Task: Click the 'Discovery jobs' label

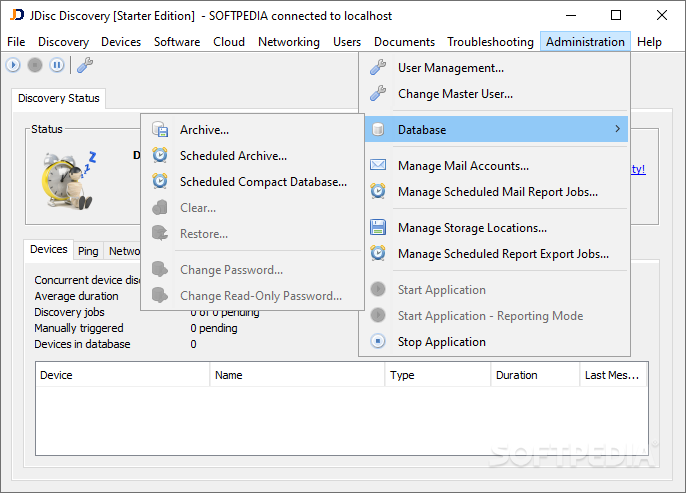Action: tap(69, 312)
